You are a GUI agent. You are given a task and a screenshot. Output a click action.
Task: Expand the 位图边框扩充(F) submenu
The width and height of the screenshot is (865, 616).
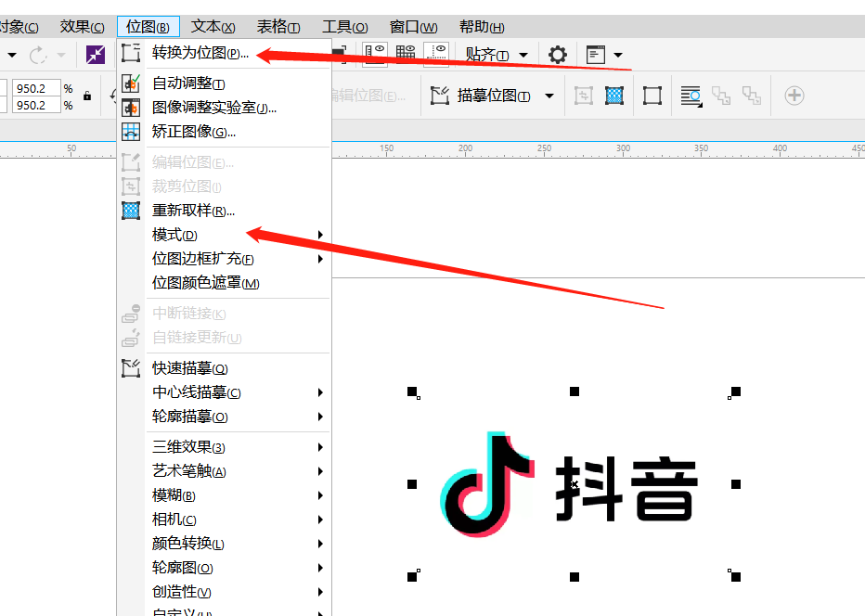tap(225, 259)
